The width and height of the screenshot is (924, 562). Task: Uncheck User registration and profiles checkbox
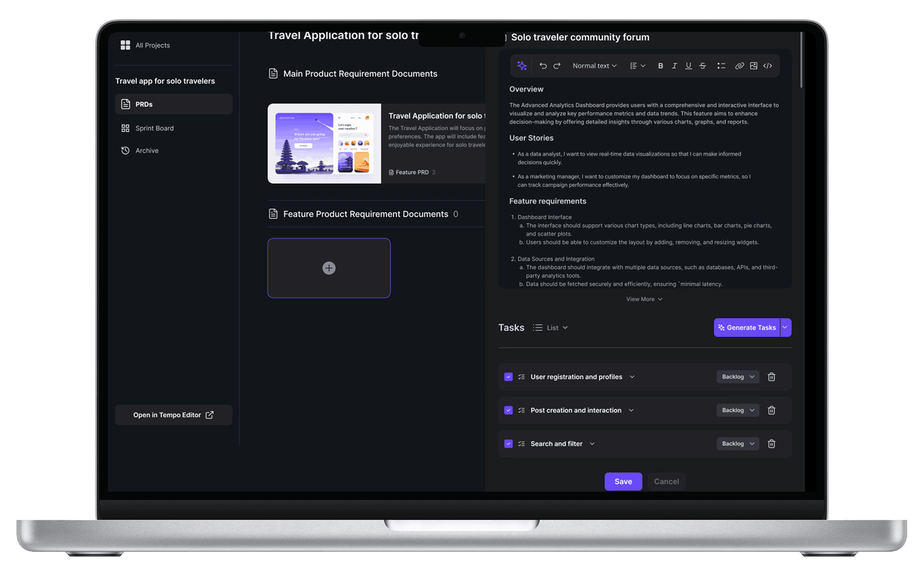[508, 377]
